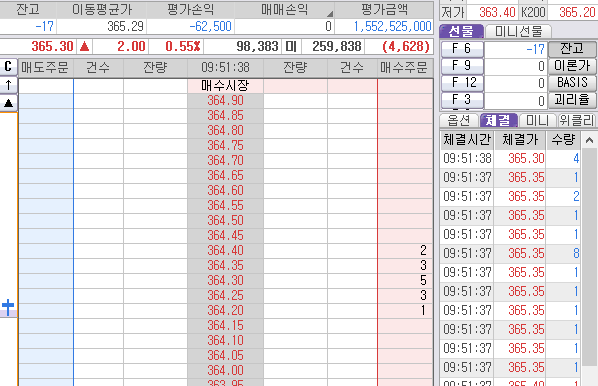
Task: Select price 364.35 in the order ladder
Action: (225, 266)
